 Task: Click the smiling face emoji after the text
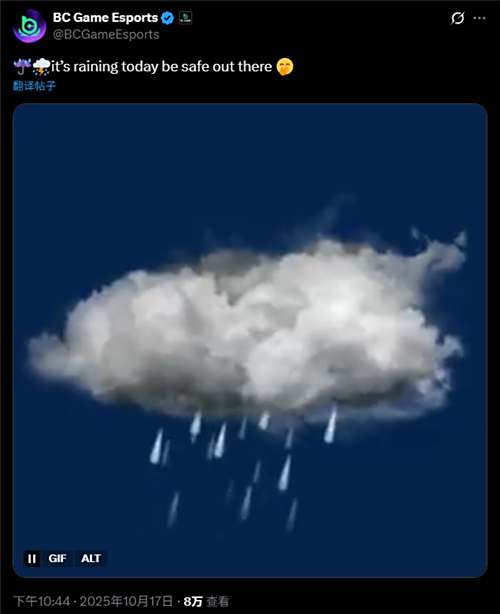[x=285, y=67]
